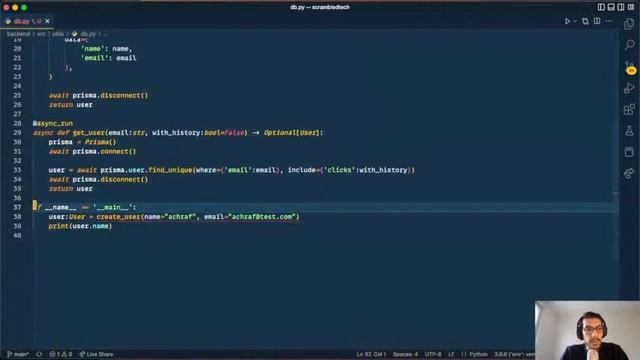The image size is (640, 360).
Task: Open changes compare icon in editor toolbar
Action: (x=585, y=21)
